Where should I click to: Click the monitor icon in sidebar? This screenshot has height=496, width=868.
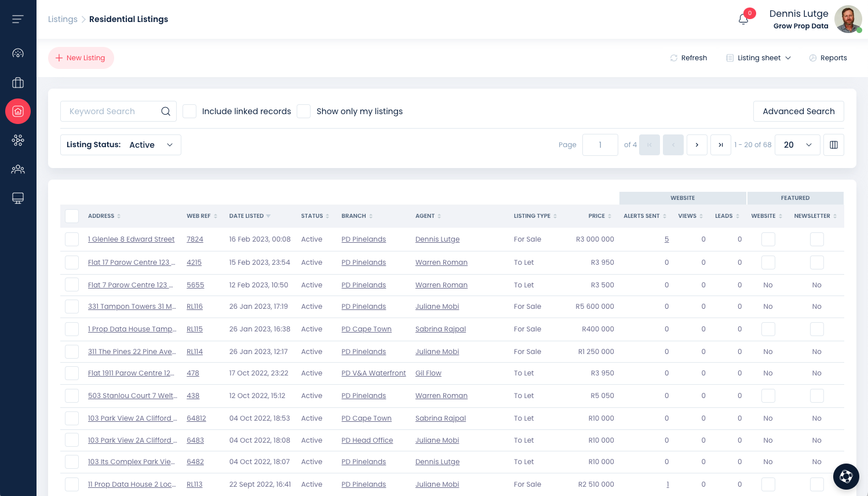click(x=18, y=198)
